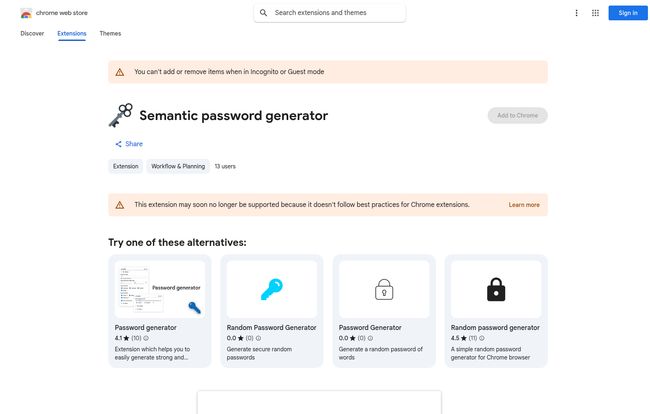Open the Password Generator padlock outline thumbnail
This screenshot has width=650, height=414.
[x=384, y=289]
